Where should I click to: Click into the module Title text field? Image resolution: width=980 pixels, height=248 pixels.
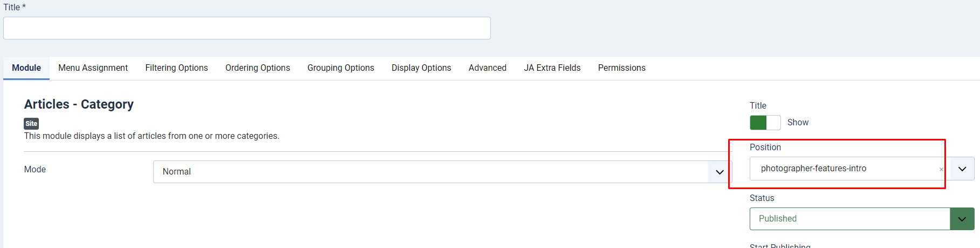[x=246, y=28]
